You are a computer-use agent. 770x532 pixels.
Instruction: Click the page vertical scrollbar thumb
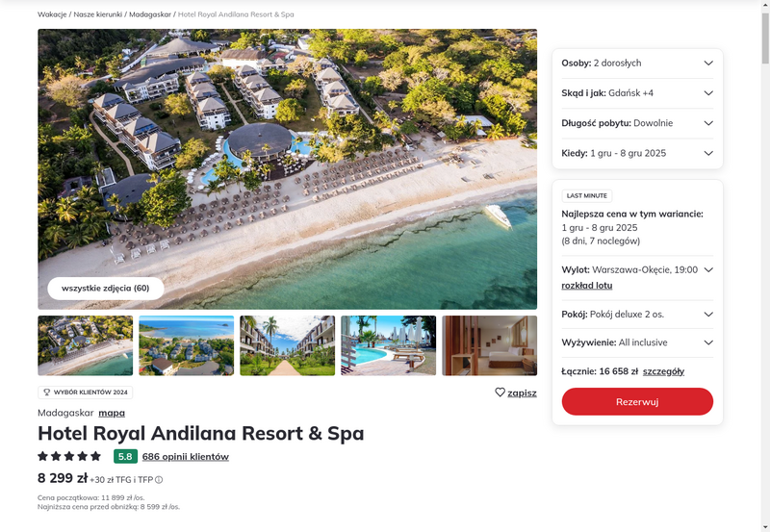[765, 38]
